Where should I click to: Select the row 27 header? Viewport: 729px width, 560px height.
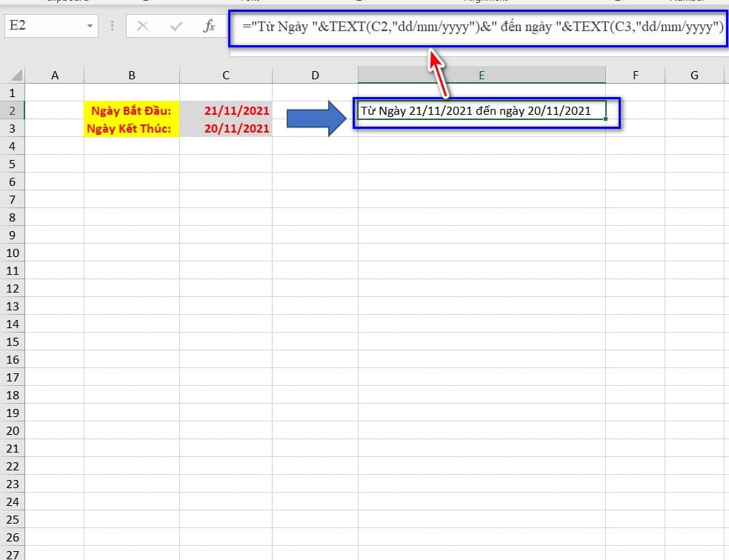tap(12, 553)
